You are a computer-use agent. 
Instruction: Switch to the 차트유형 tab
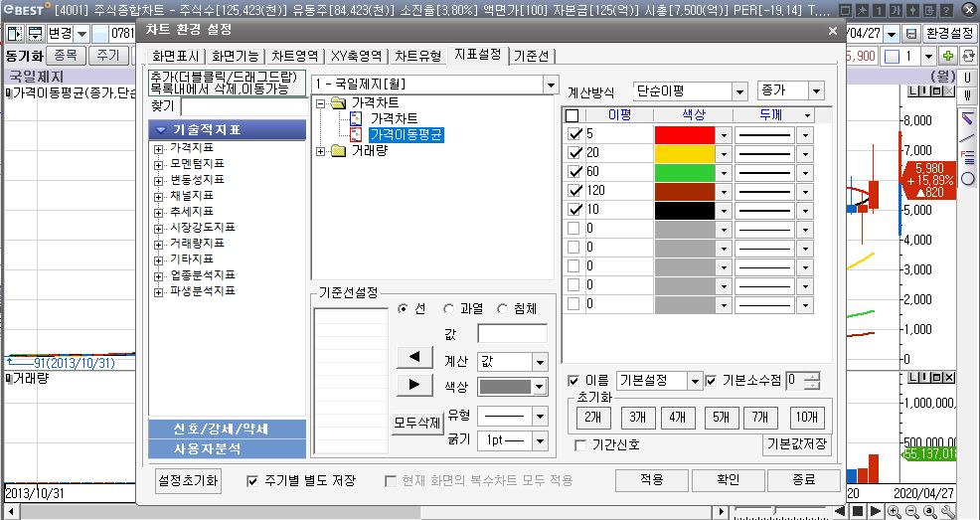(x=417, y=57)
